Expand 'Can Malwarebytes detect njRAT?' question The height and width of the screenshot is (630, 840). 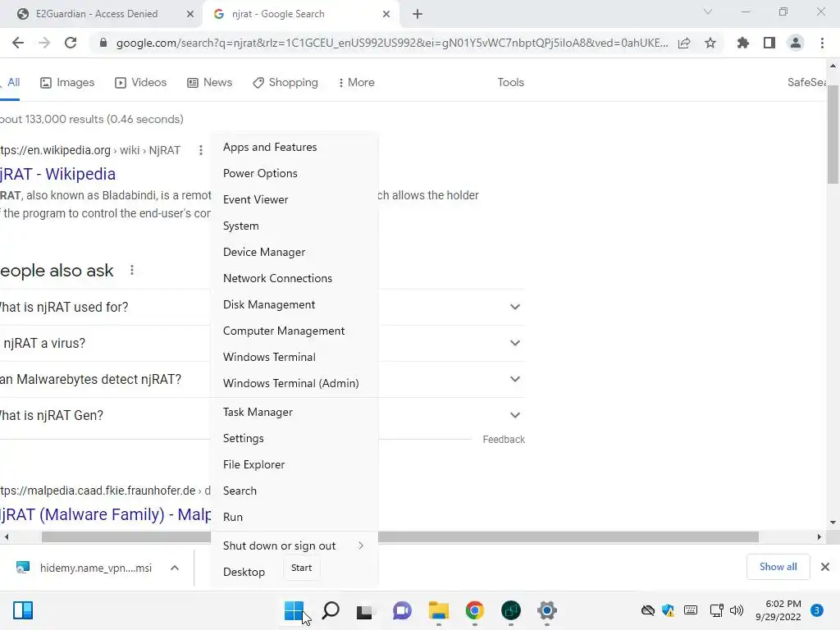coord(515,379)
